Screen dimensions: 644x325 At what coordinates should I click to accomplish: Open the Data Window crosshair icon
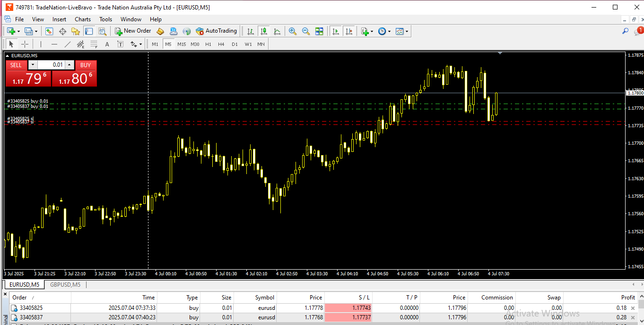[x=62, y=31]
